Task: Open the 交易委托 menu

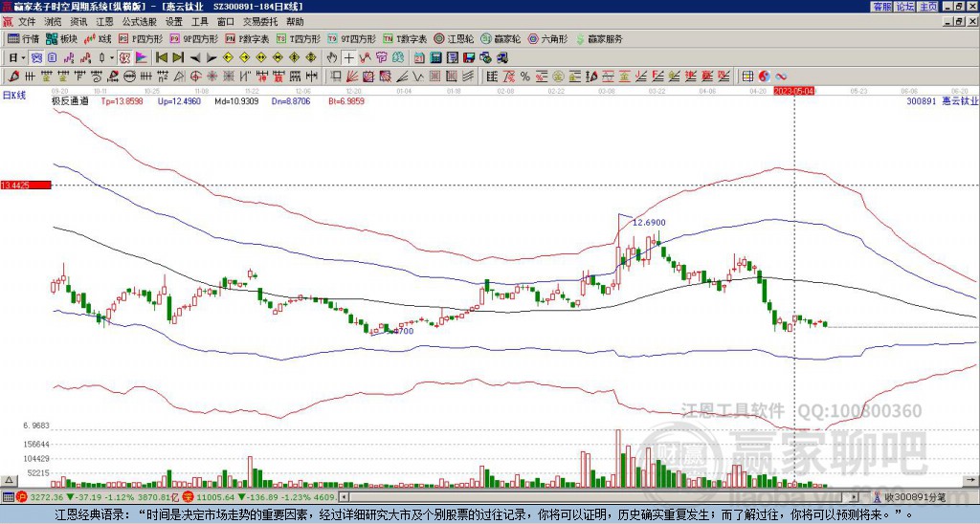Action: coord(260,22)
